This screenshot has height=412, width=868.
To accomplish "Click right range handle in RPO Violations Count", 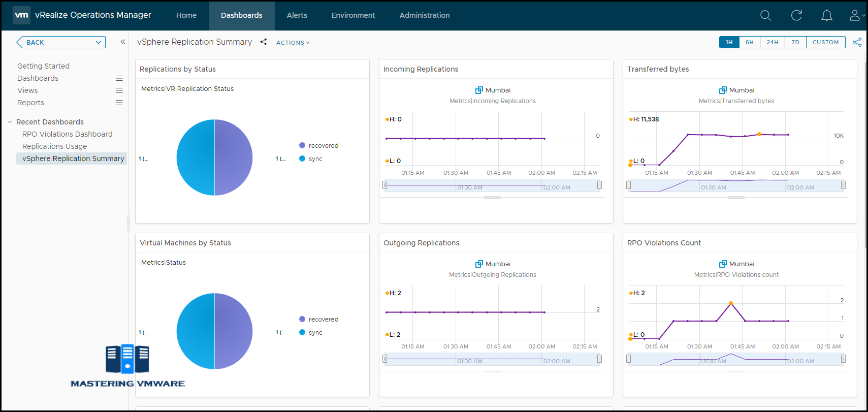I will pos(843,359).
